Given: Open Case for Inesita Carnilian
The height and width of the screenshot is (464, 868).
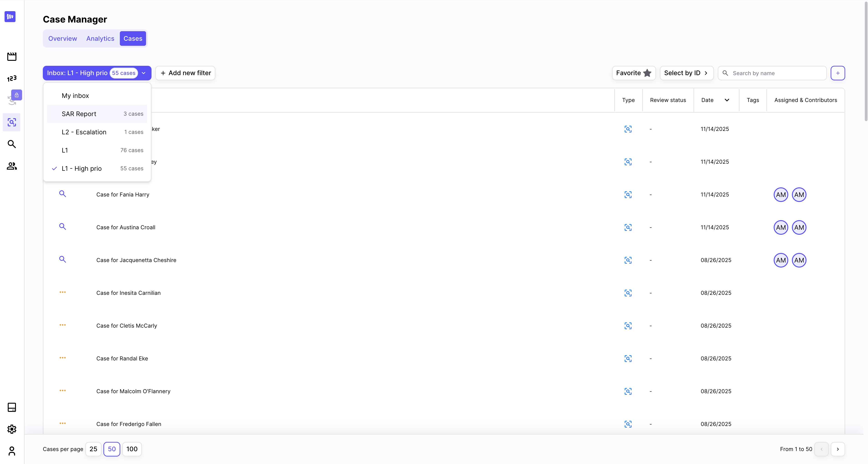Looking at the screenshot, I should pos(128,293).
